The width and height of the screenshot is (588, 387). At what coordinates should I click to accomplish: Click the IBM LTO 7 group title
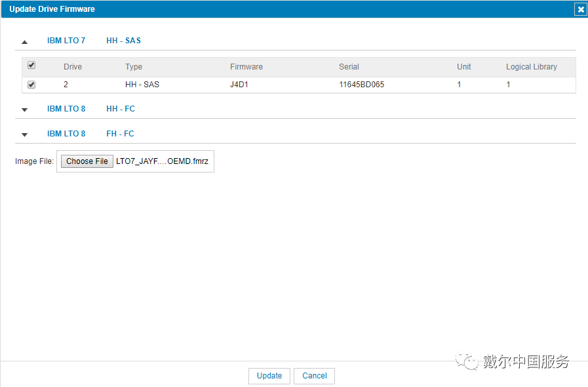click(x=66, y=41)
